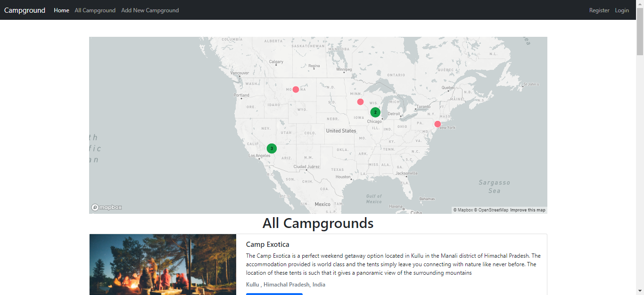The image size is (644, 295).
Task: Click the Chicago city label on map
Action: tap(374, 121)
